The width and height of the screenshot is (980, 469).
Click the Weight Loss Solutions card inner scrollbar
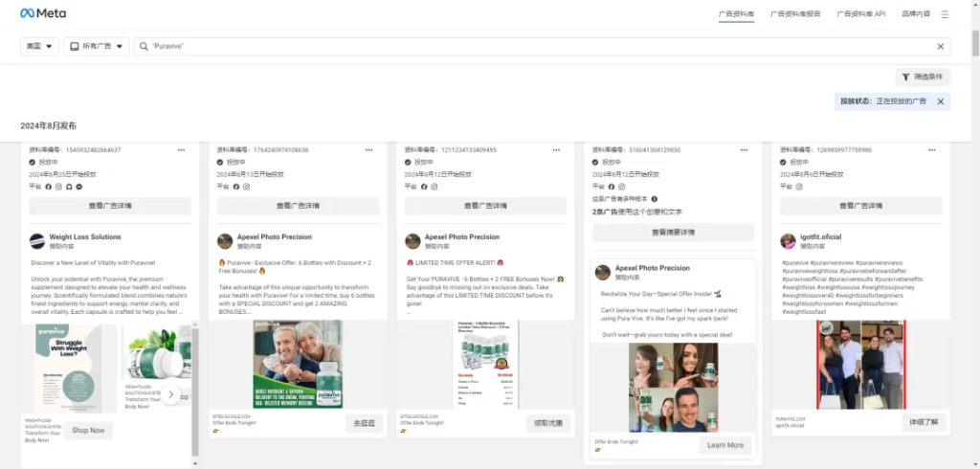click(x=195, y=391)
